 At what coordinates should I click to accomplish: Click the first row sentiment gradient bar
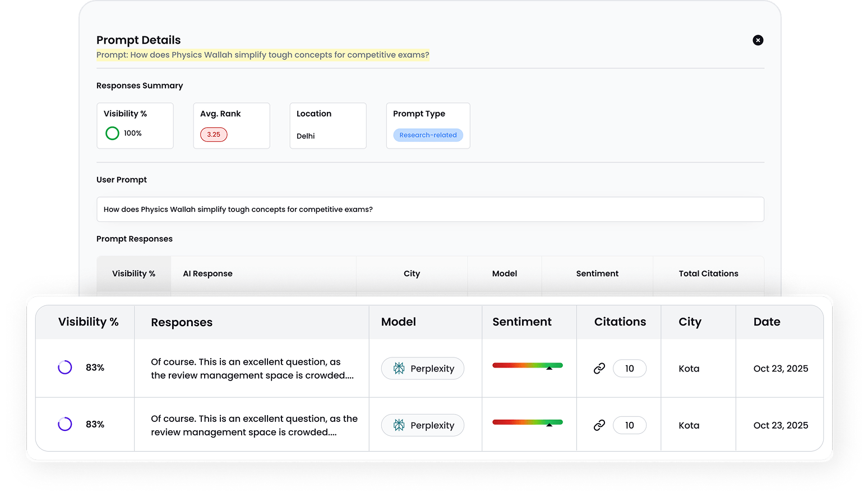pos(527,366)
